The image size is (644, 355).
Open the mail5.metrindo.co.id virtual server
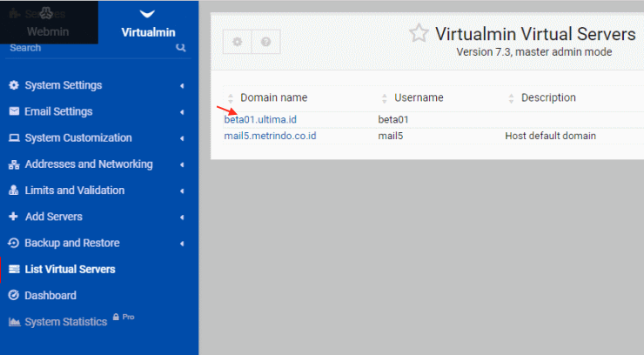pos(270,136)
